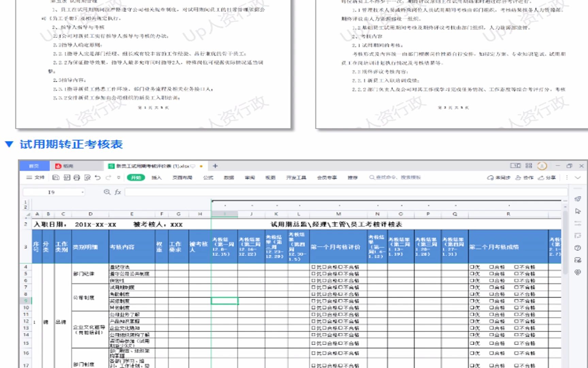Click the Redo icon
588x368 pixels.
pos(108,178)
